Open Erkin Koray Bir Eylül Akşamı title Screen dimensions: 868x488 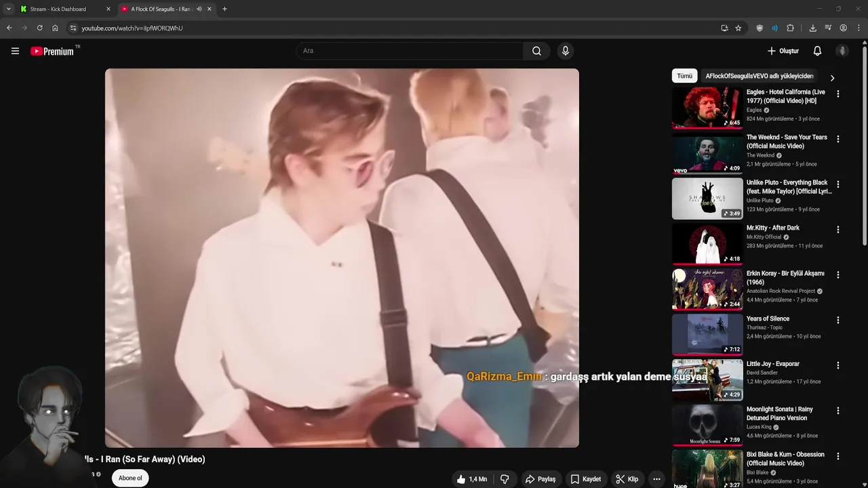click(785, 277)
